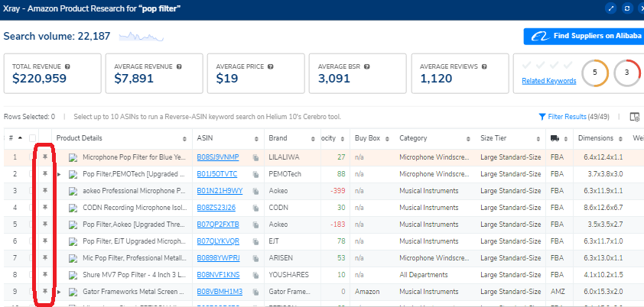The image size is (644, 307).
Task: Copy ASIN B0898YWPRJ with the copy icon
Action: point(255,259)
